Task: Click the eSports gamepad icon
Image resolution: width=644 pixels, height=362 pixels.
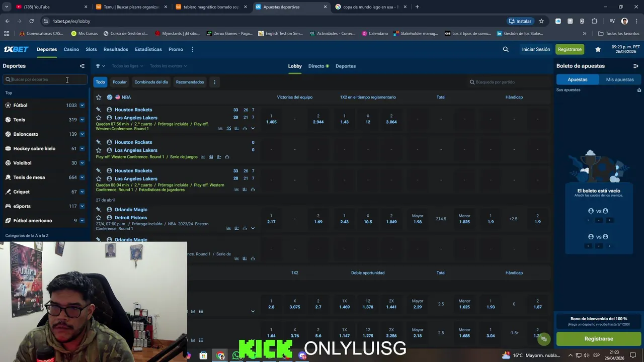Action: point(8,206)
